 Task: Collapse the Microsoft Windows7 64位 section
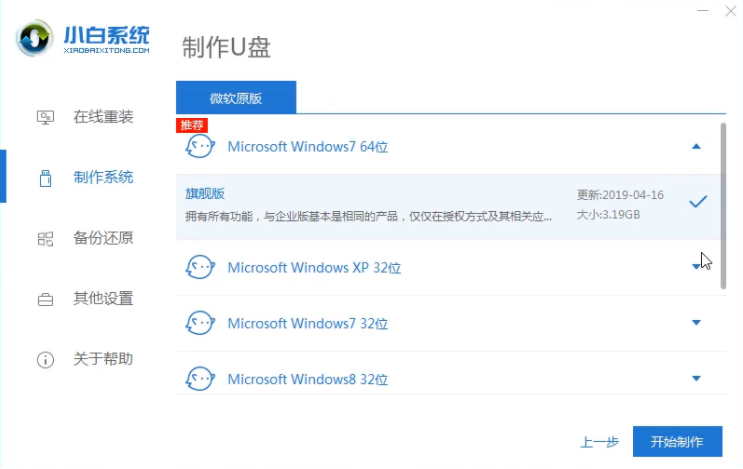coord(697,146)
